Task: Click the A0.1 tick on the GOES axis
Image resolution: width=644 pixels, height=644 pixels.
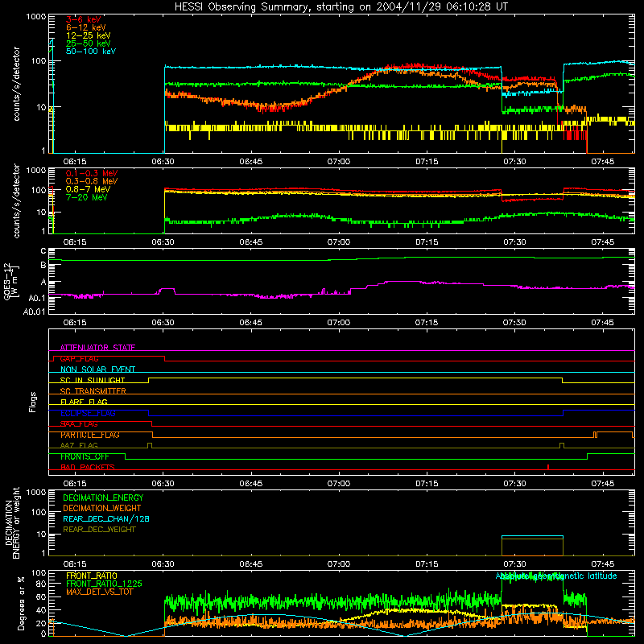Action: (x=37, y=298)
